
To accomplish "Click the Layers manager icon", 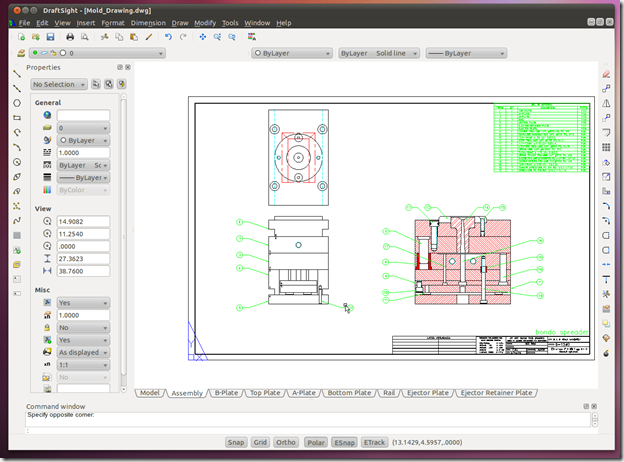I will 21,53.
